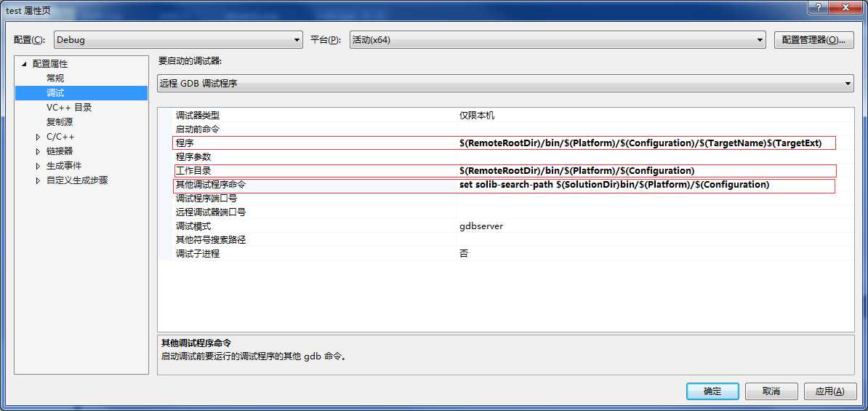Click the 取消 button

[x=771, y=391]
